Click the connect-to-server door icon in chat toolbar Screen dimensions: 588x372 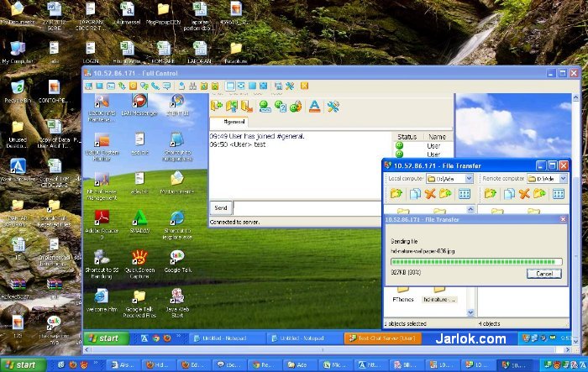coord(217,107)
